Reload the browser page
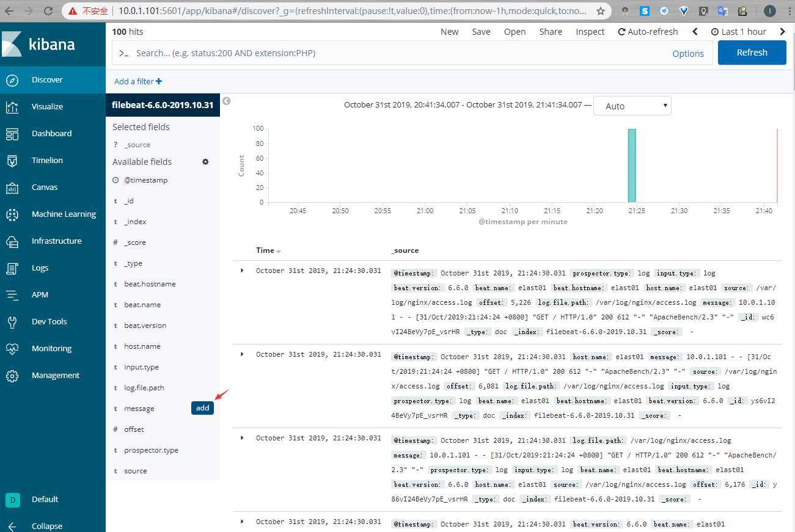Image resolution: width=795 pixels, height=532 pixels. [x=49, y=11]
